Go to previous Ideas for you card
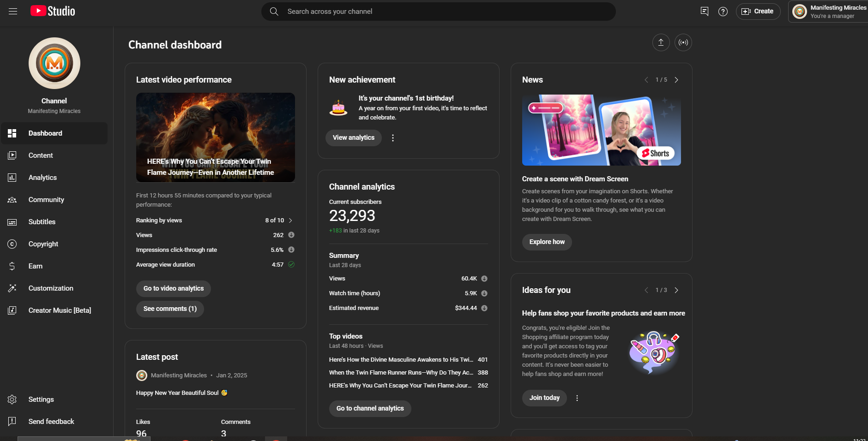868x441 pixels. point(646,290)
